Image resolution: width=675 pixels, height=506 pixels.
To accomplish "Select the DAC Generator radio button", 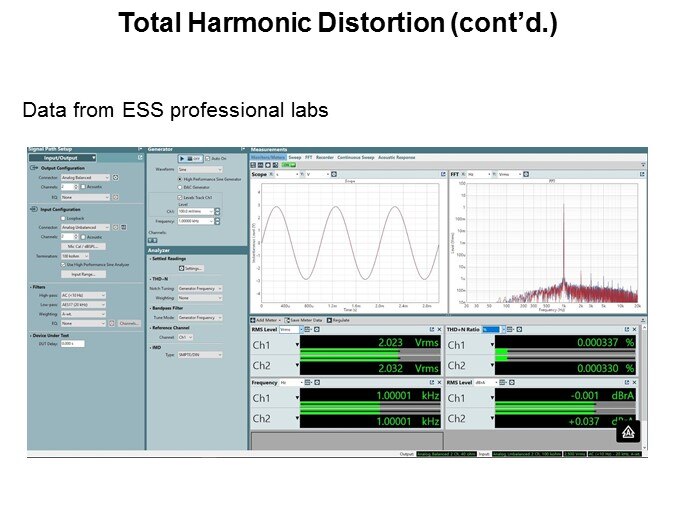I will [x=180, y=187].
